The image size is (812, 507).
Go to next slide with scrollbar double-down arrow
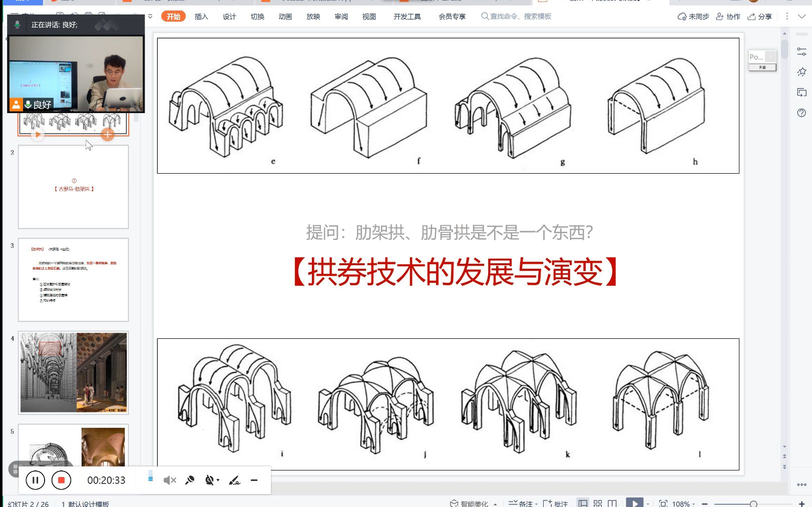tap(784, 466)
